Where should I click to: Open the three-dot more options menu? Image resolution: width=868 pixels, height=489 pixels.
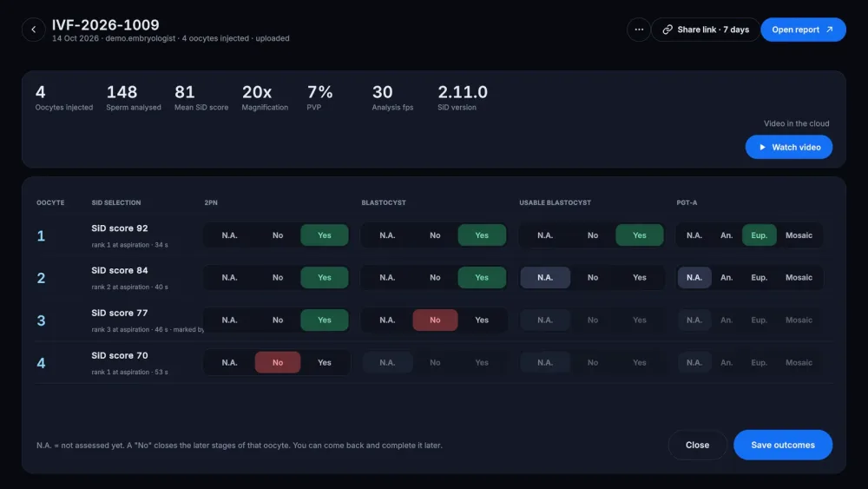point(638,30)
